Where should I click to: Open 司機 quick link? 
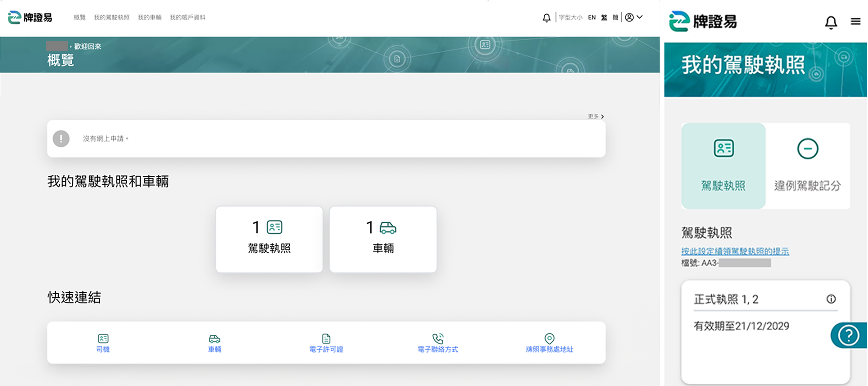(x=103, y=343)
